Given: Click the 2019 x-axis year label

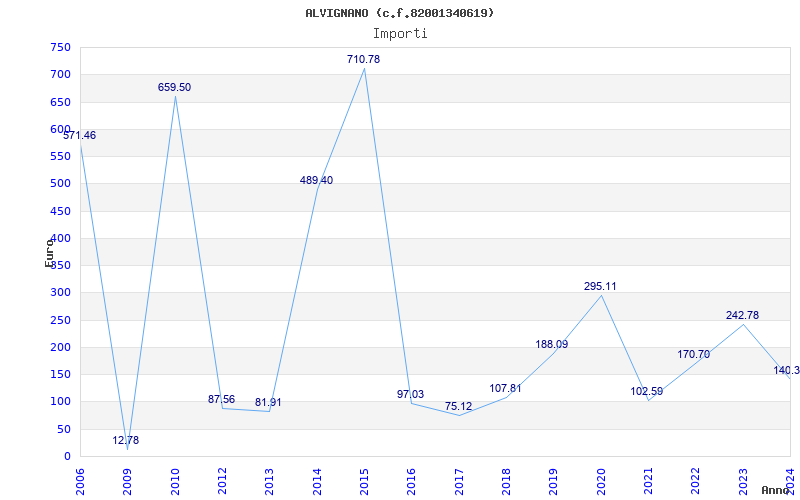Looking at the screenshot, I should click(x=554, y=482).
